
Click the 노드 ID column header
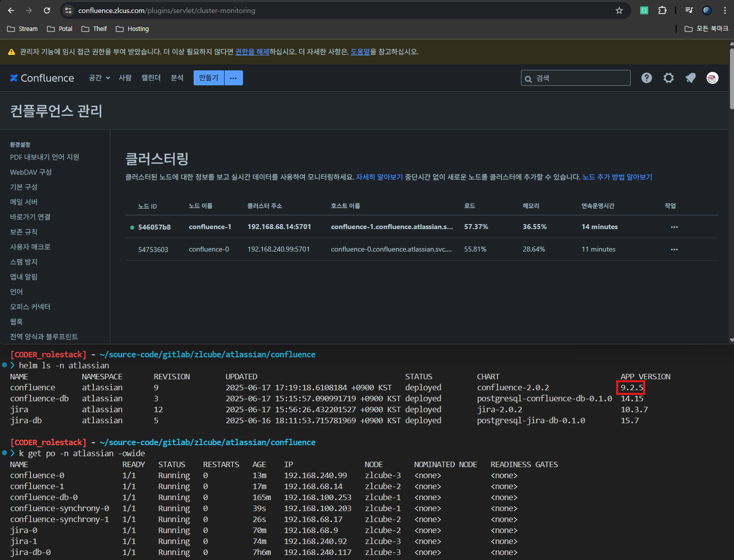[x=148, y=206]
